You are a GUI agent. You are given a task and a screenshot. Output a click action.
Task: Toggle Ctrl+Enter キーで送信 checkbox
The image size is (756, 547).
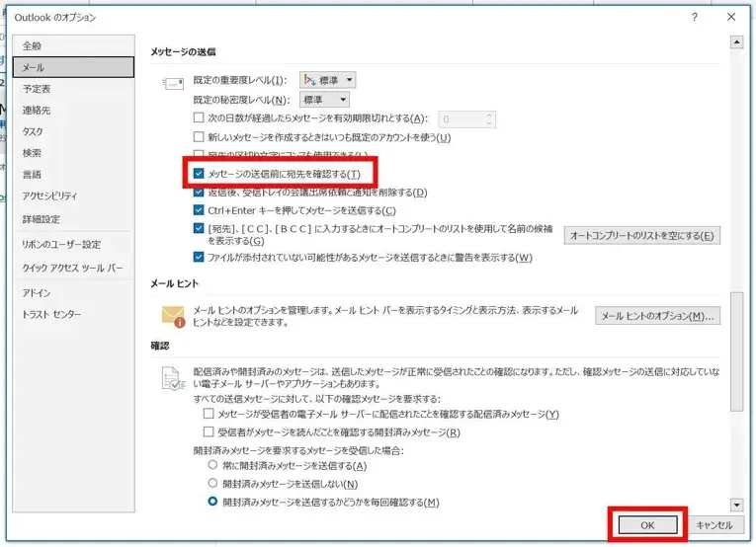point(199,210)
